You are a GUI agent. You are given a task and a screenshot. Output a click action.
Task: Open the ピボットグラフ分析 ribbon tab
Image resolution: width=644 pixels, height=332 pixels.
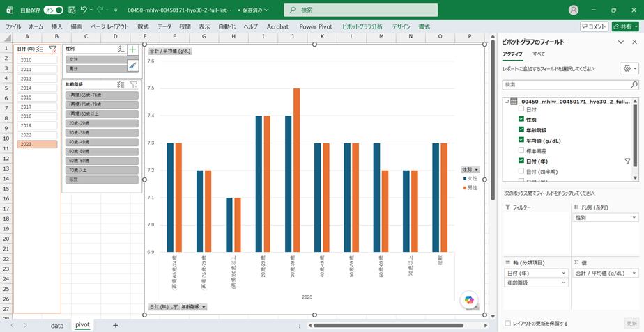click(x=362, y=26)
